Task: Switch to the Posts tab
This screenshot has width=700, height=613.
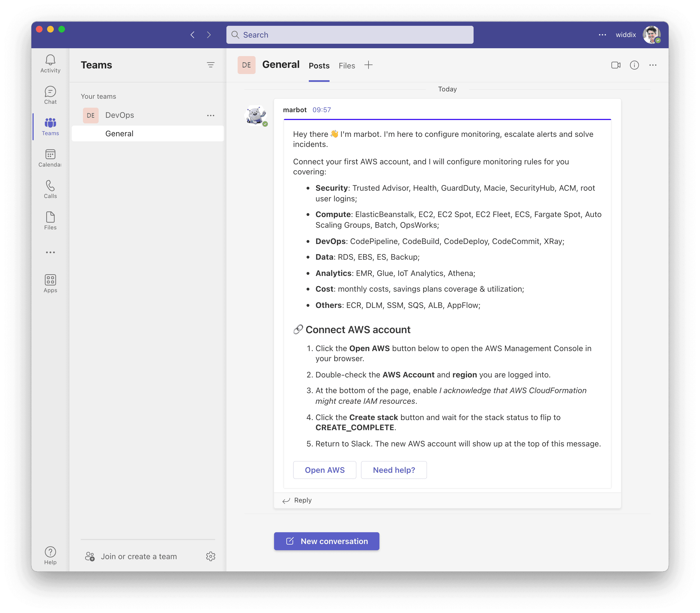Action: 319,66
